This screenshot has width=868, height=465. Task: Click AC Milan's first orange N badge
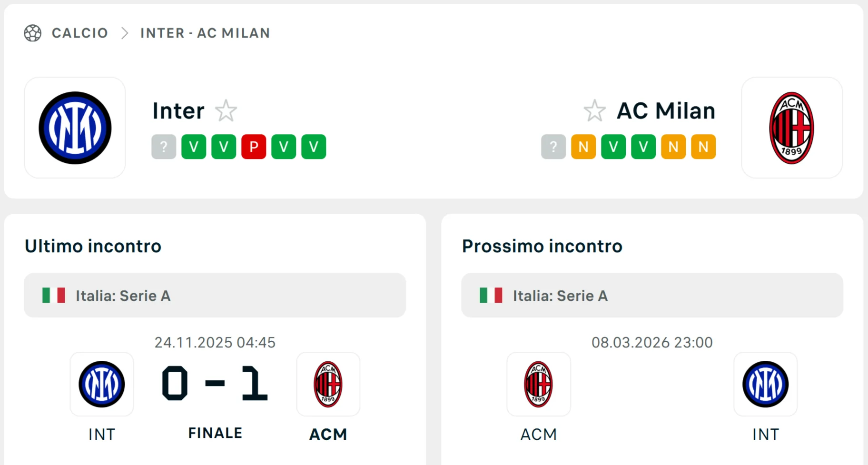(583, 147)
